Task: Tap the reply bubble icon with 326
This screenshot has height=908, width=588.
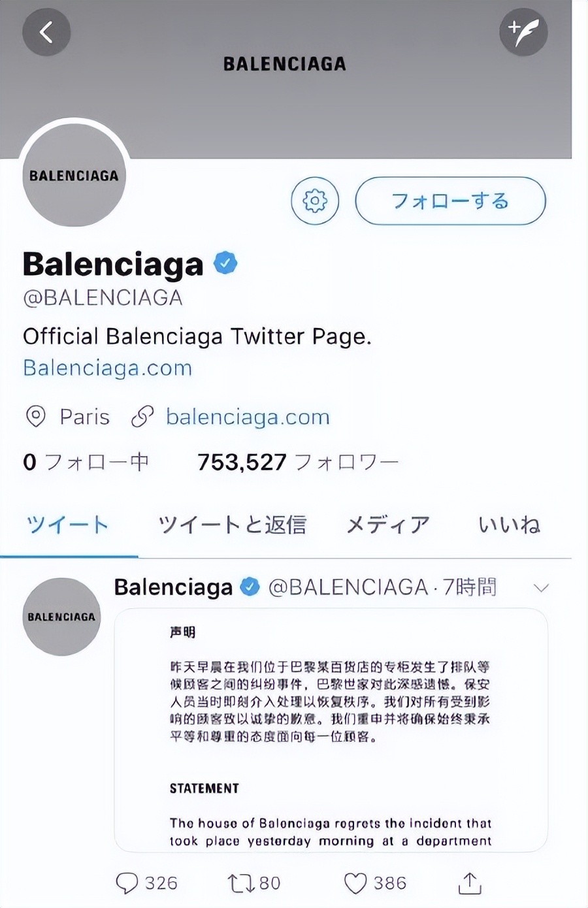Action: (127, 883)
